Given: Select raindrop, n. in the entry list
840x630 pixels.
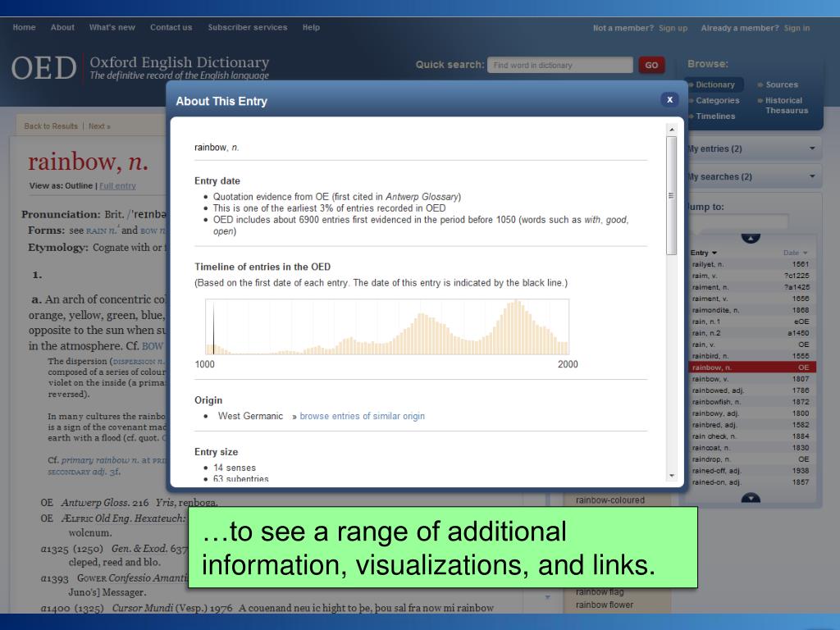Looking at the screenshot, I should coord(752,459).
